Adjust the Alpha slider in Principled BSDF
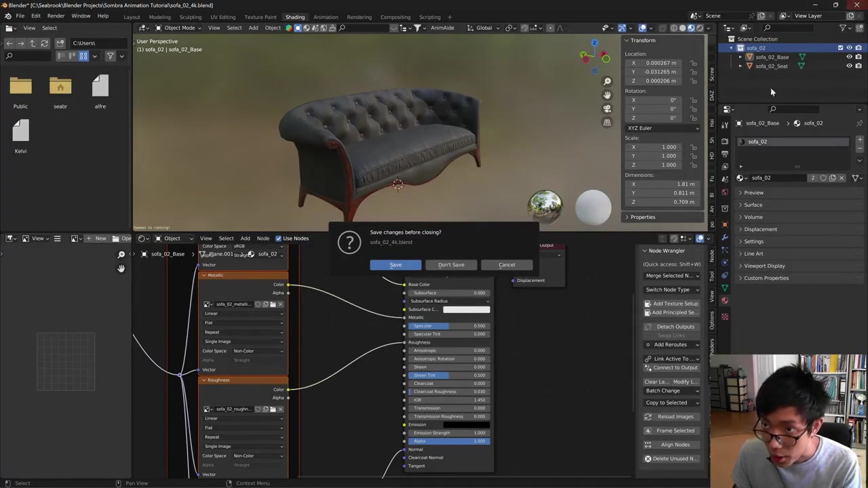868x488 pixels. [448, 441]
